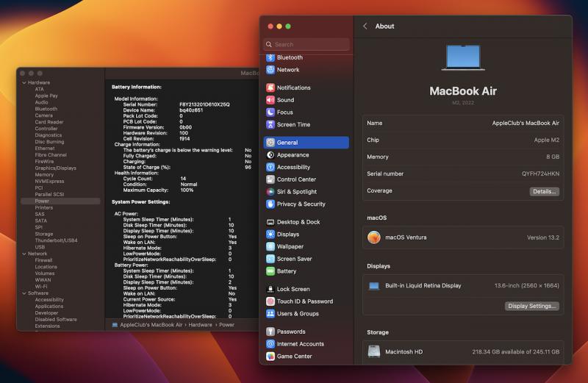Click the MacBook Air laptop image
This screenshot has height=383, width=588.
coord(463,57)
